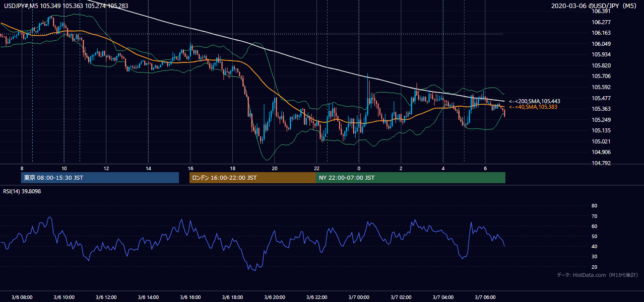The width and height of the screenshot is (644, 302).
Task: Click price axis label 105.135
Action: coord(601,130)
